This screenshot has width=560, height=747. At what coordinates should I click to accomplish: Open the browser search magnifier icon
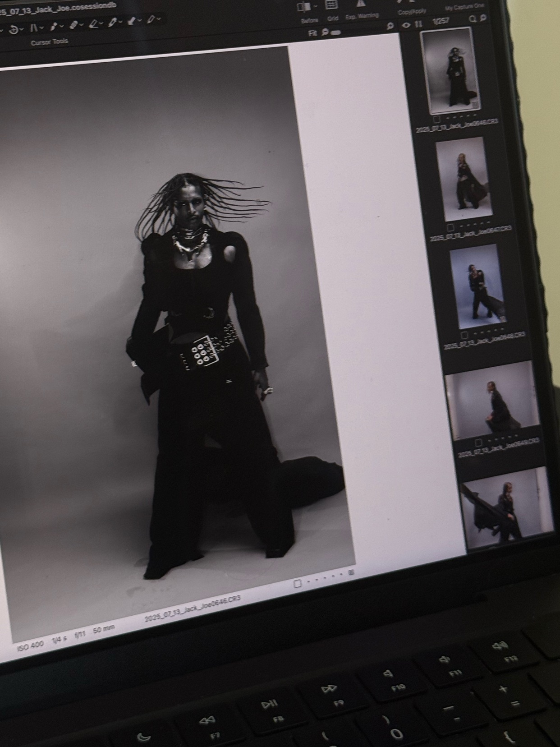pyautogui.click(x=472, y=18)
